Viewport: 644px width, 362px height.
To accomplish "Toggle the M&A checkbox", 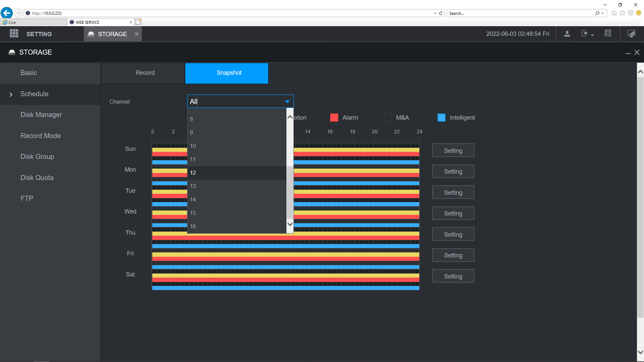I will coord(388,118).
